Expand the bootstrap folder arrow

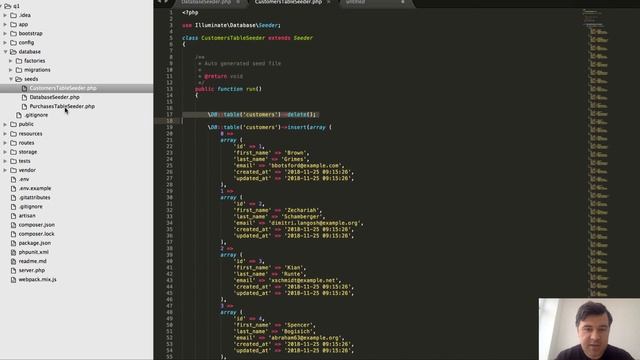pos(5,33)
